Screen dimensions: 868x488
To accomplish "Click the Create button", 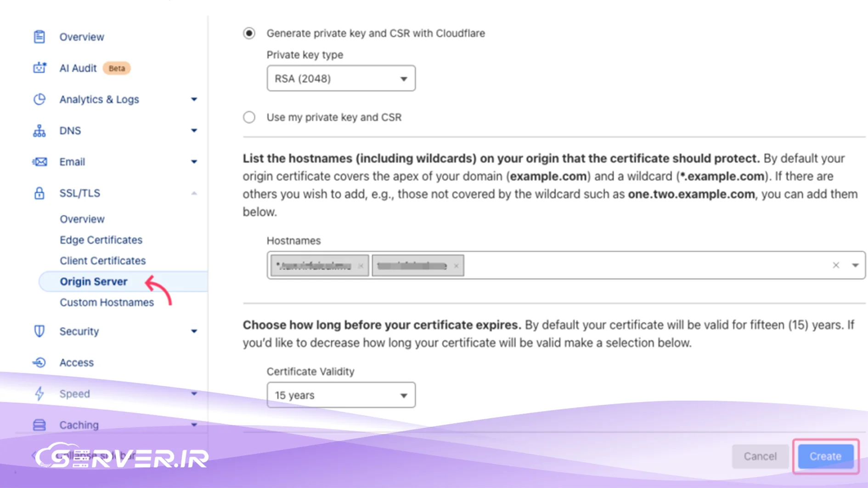I will click(x=825, y=456).
